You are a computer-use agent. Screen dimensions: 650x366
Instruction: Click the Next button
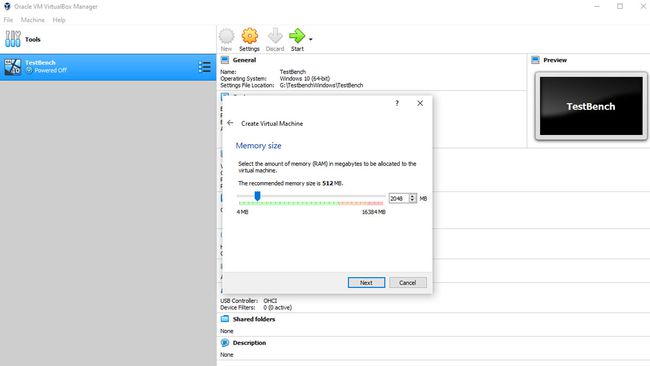(x=366, y=283)
